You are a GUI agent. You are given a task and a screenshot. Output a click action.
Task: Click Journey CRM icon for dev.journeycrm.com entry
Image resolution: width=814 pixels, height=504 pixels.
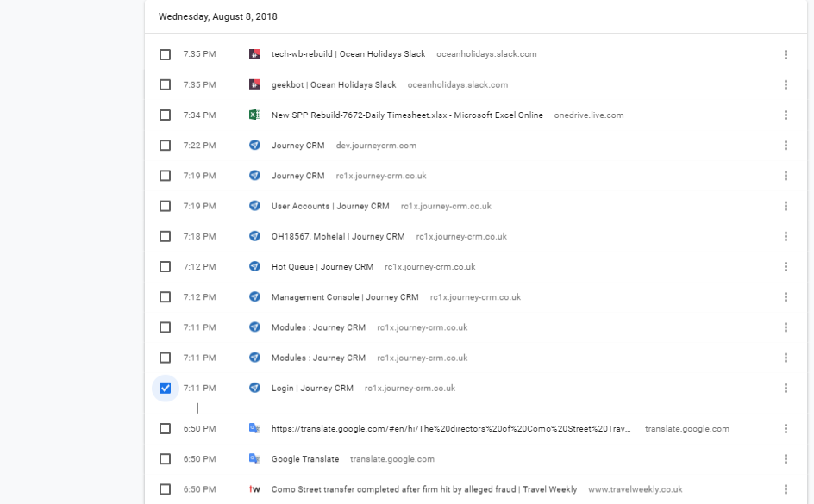254,146
